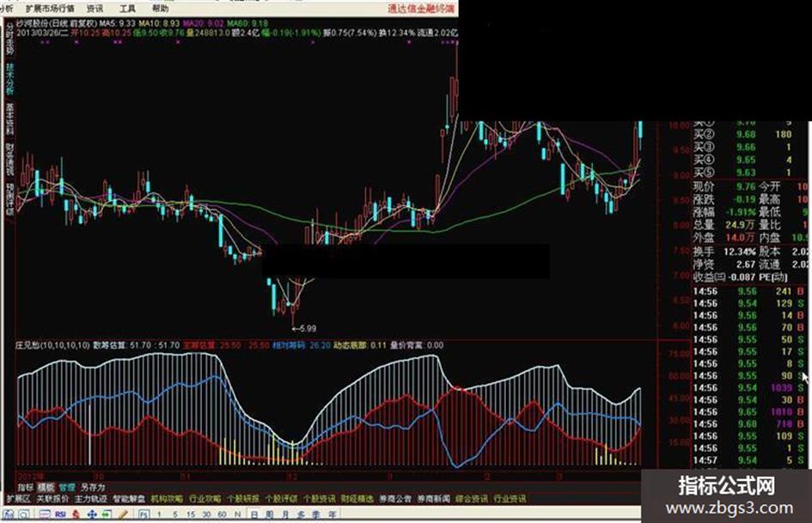Open the 智能解盘 tab

tap(129, 499)
